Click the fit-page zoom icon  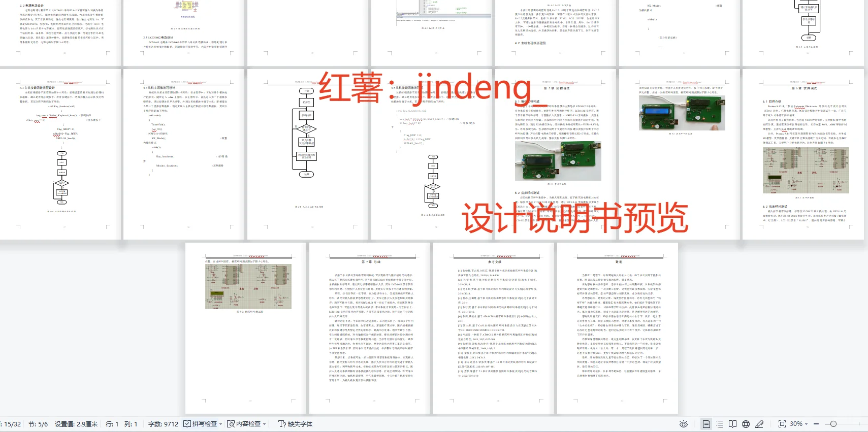(x=782, y=424)
